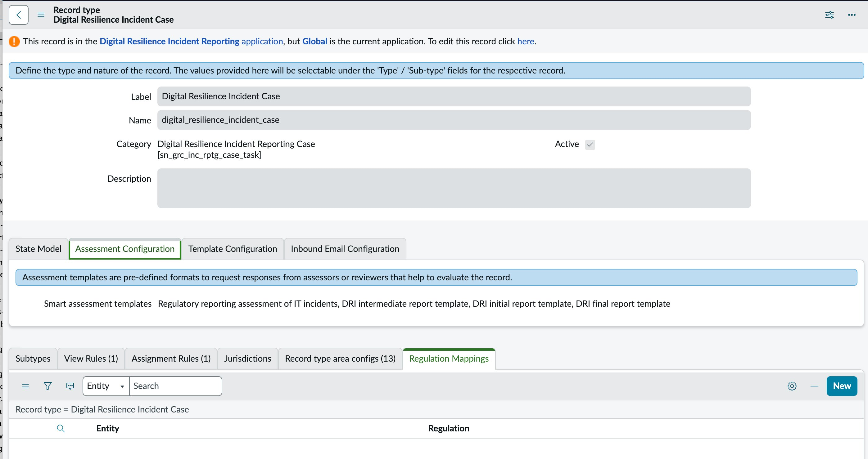Follow the Global application link
This screenshot has height=459, width=868.
coord(314,41)
